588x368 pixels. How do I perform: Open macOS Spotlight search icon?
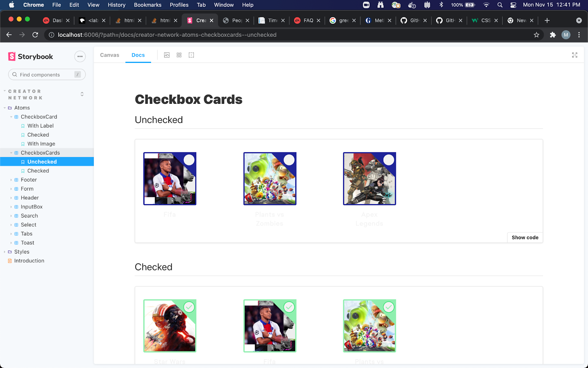tap(500, 5)
